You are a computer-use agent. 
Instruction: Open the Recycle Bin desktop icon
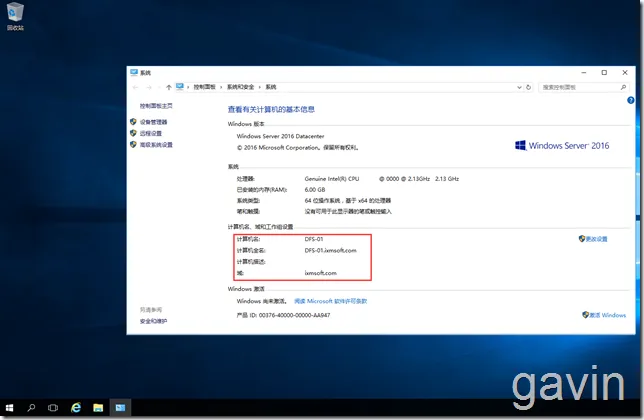(15, 16)
